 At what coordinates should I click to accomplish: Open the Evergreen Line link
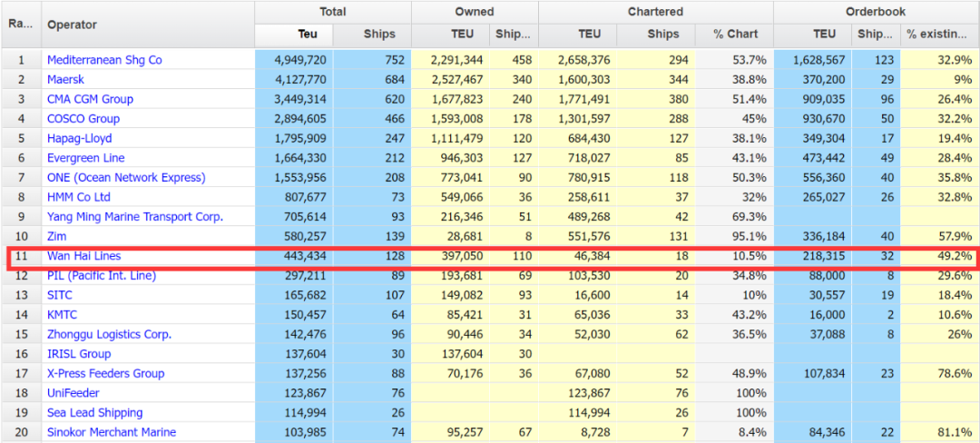tap(85, 158)
